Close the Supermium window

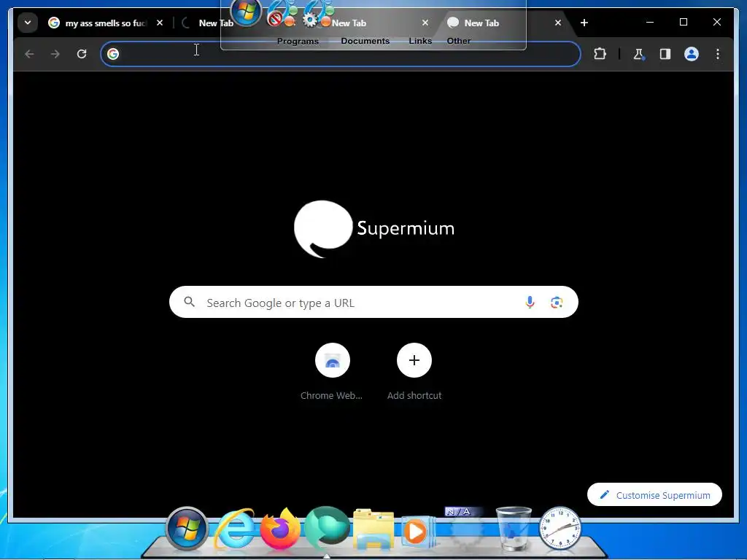click(716, 22)
